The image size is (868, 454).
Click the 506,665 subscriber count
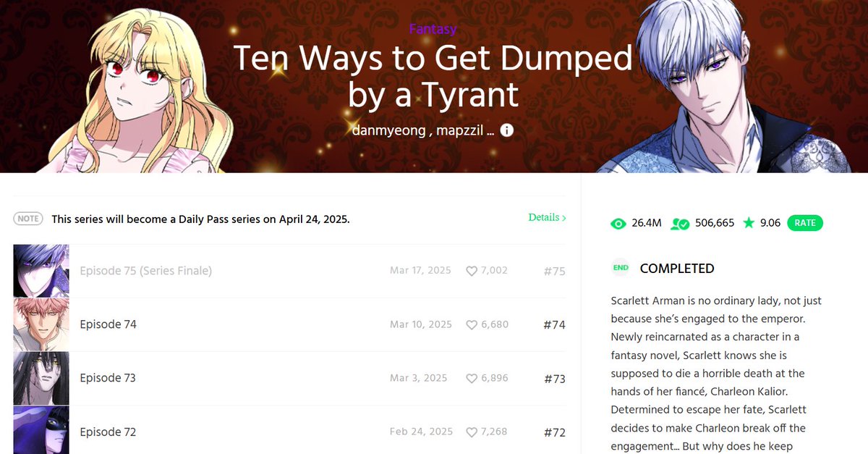coord(715,223)
